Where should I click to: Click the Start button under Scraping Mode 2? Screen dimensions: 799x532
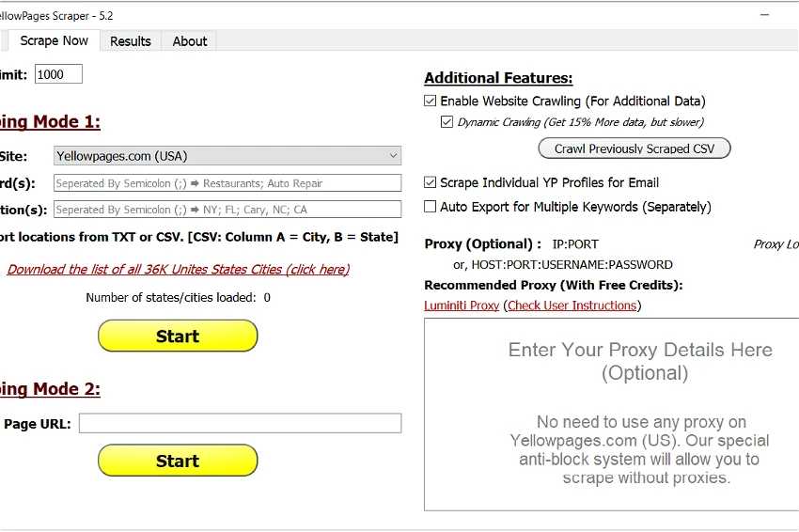coord(178,461)
